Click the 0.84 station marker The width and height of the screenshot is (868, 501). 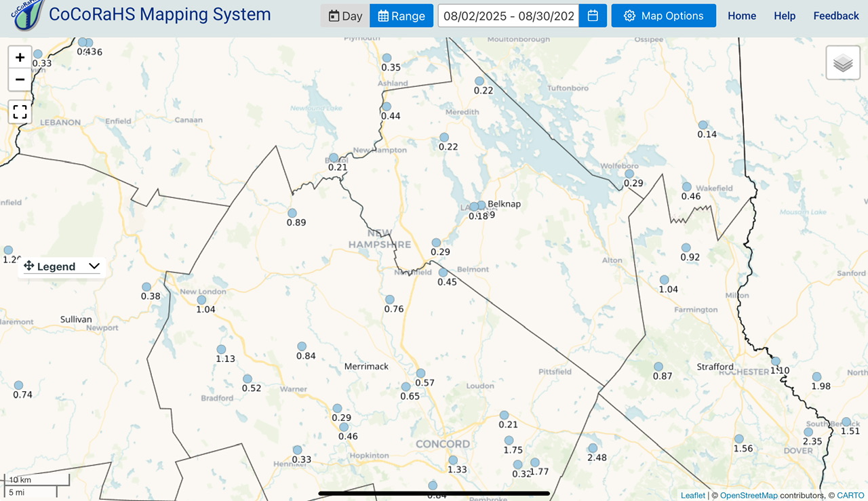302,346
